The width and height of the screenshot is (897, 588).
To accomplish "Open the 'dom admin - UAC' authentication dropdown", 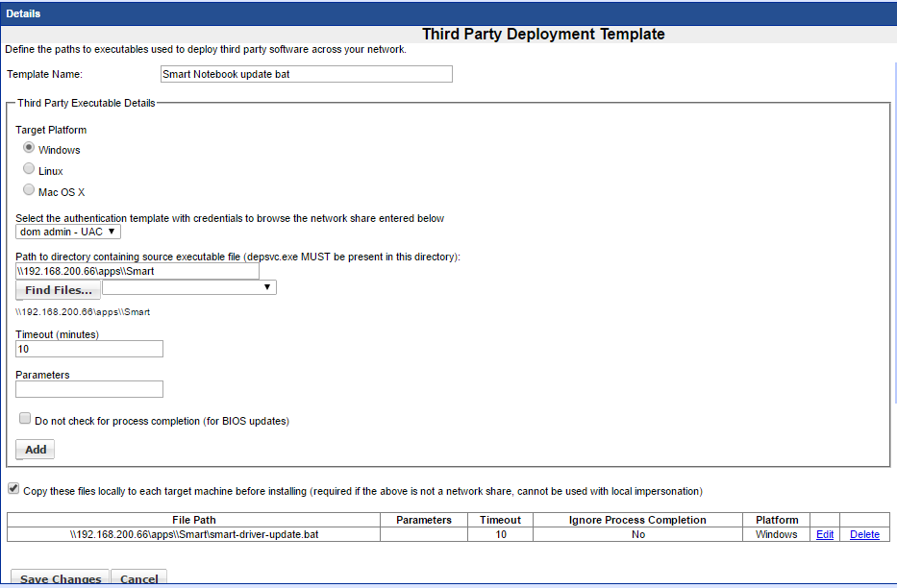I will coord(68,232).
